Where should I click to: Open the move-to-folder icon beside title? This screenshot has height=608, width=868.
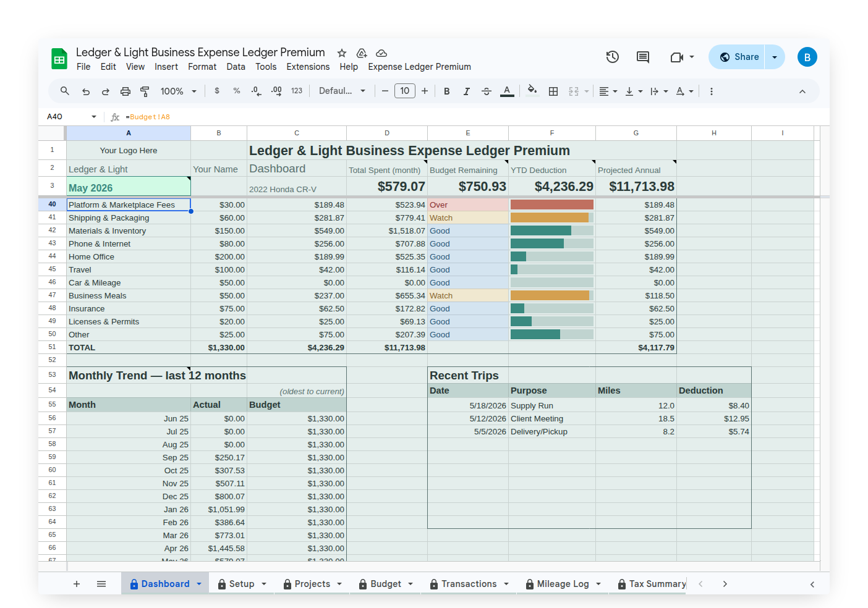point(362,53)
